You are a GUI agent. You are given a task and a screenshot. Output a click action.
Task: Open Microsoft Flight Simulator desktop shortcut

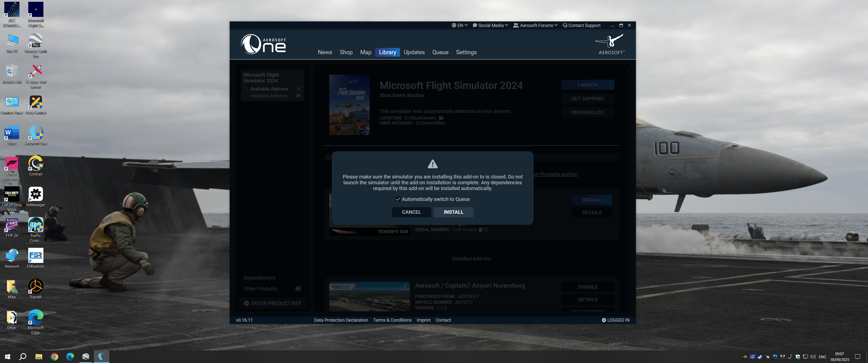(x=36, y=15)
